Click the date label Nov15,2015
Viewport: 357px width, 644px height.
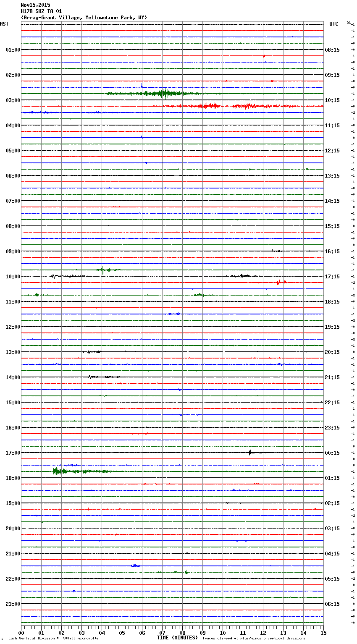pos(35,5)
